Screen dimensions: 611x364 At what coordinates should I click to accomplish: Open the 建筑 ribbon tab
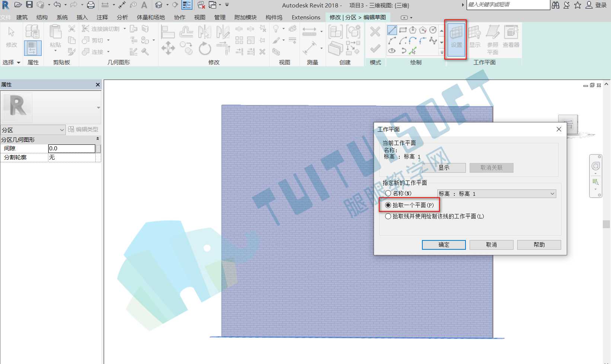coord(22,17)
